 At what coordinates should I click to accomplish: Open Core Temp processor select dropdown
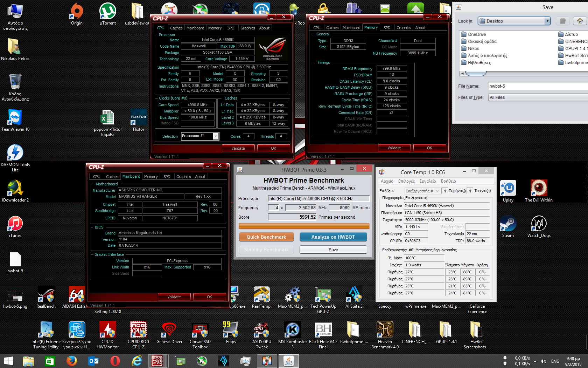pyautogui.click(x=422, y=191)
